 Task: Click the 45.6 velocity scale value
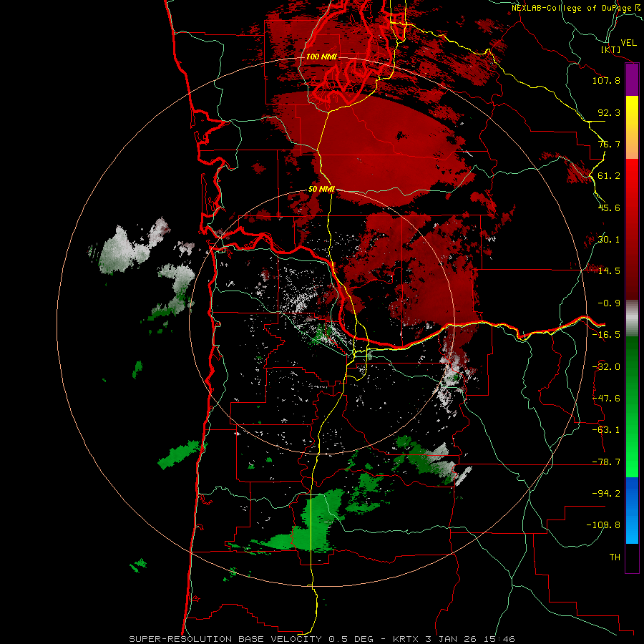coord(609,208)
